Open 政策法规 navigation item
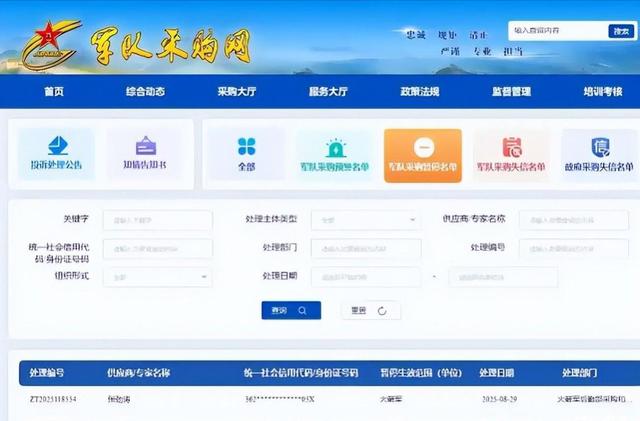The height and width of the screenshot is (421, 640). 420,91
